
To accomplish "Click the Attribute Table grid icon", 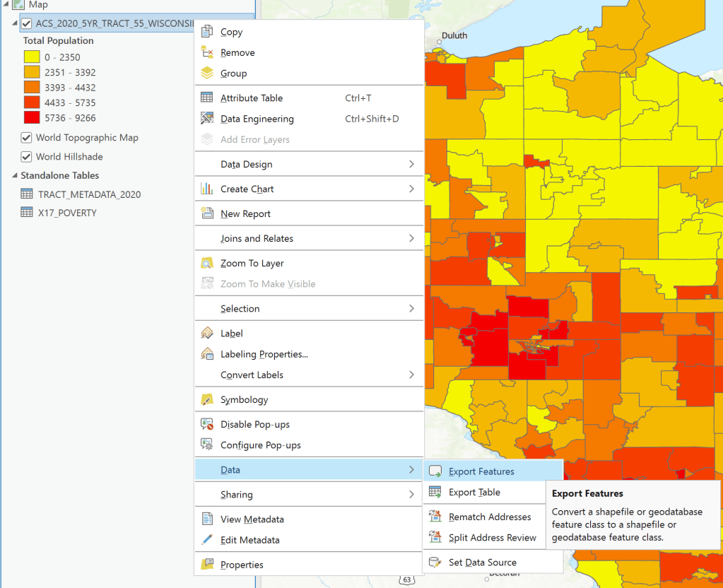I will click(207, 98).
